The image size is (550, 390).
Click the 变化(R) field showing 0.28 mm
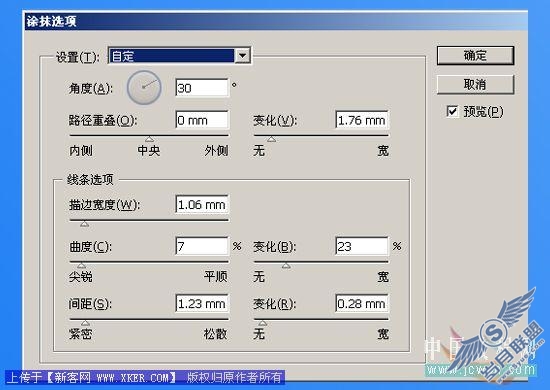362,303
